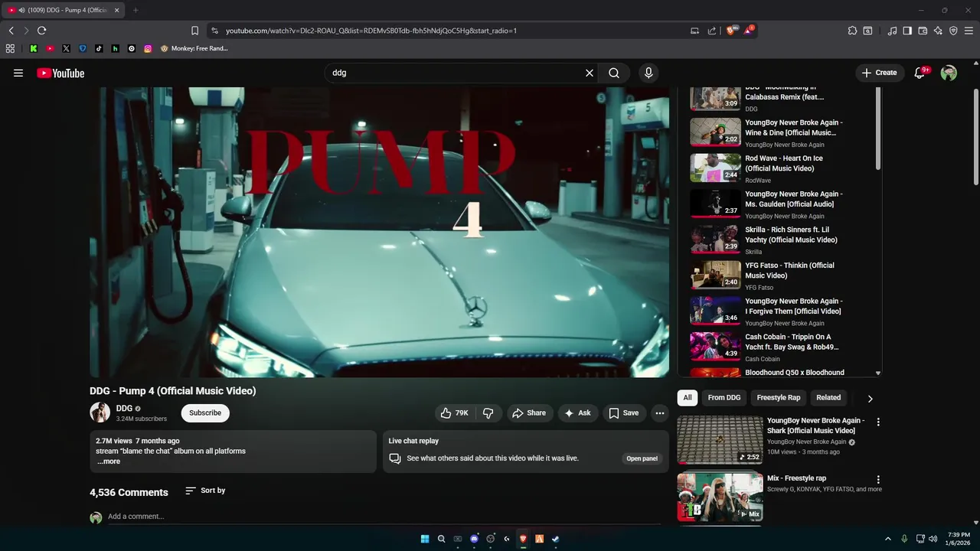Toggle the browser sidebar panel

(907, 31)
